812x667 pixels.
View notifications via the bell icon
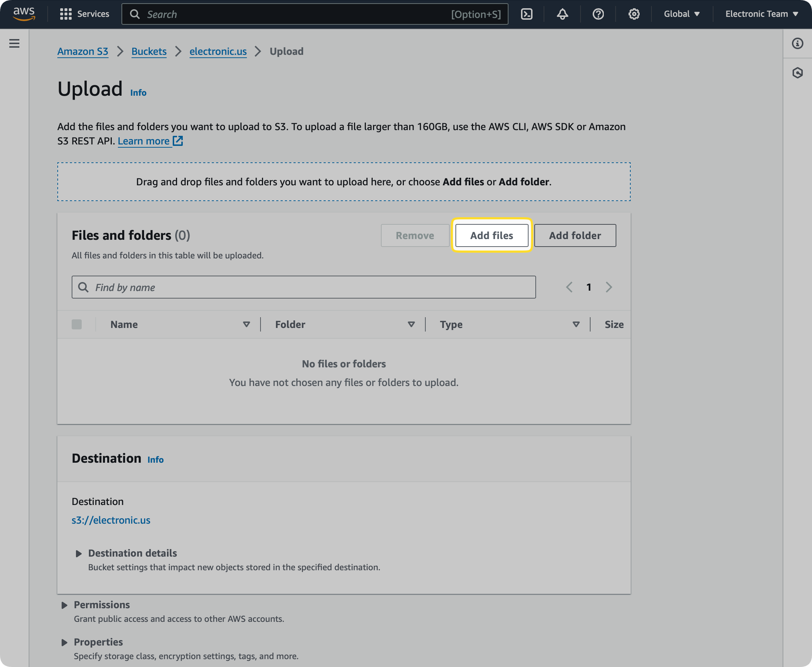562,14
